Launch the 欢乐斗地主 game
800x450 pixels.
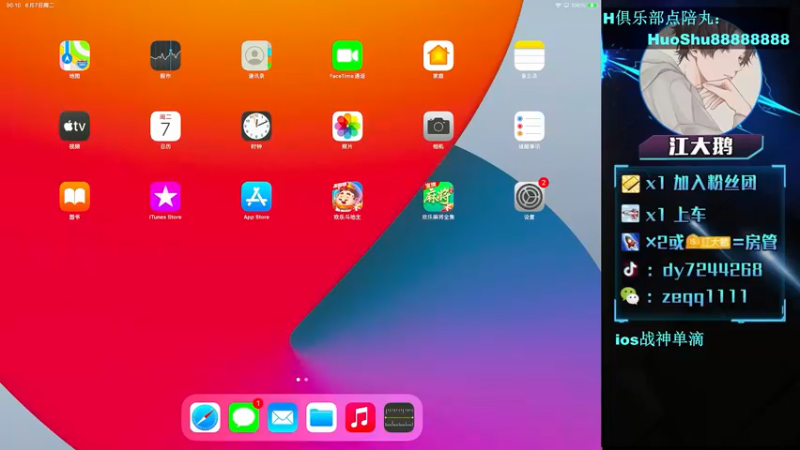(347, 196)
